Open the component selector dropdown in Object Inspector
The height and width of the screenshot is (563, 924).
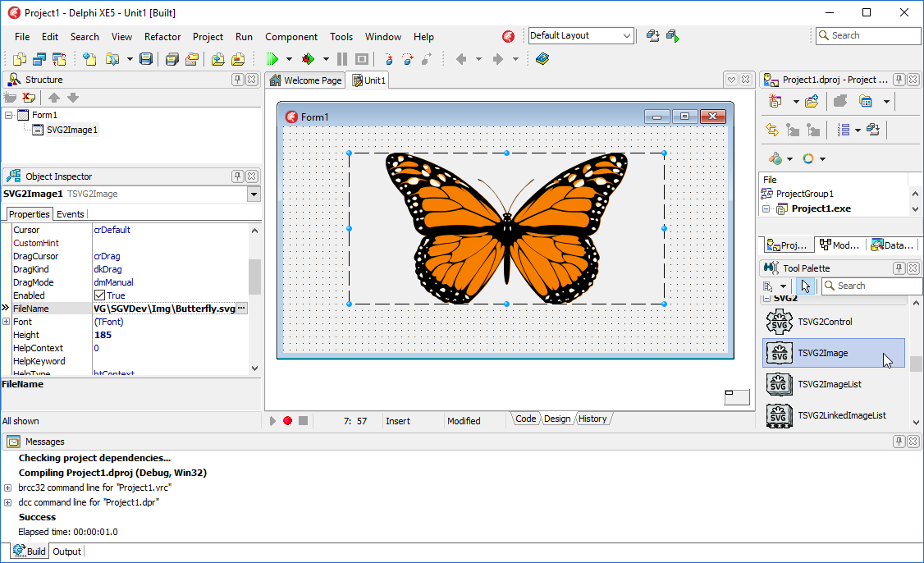pyautogui.click(x=254, y=195)
